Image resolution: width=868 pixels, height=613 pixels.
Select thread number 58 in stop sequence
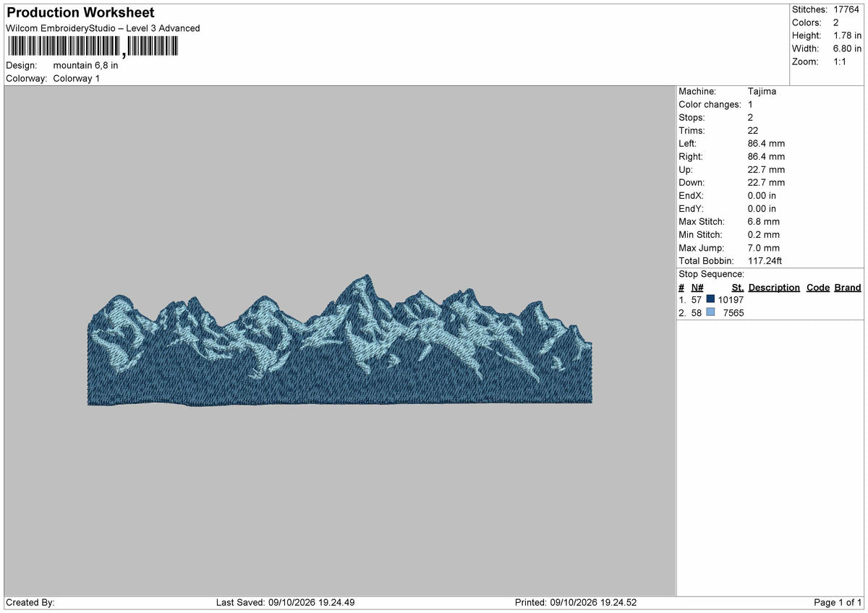coord(697,313)
